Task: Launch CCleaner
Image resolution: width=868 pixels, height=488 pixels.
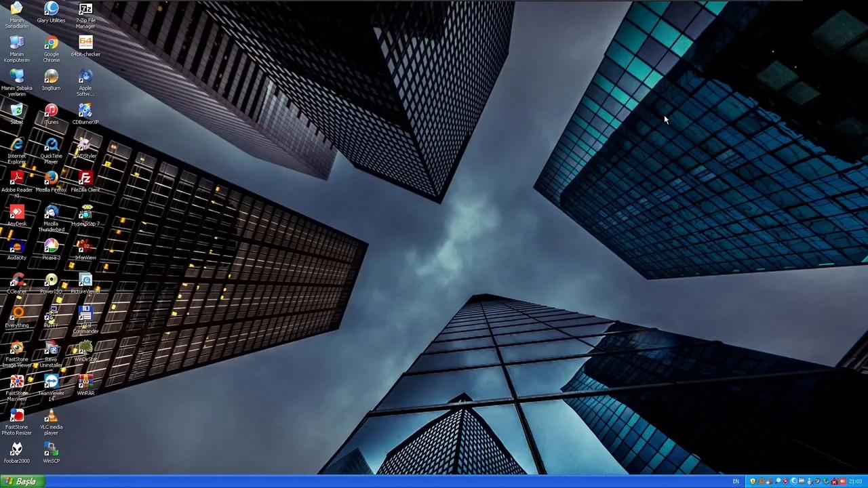Action: [x=17, y=281]
